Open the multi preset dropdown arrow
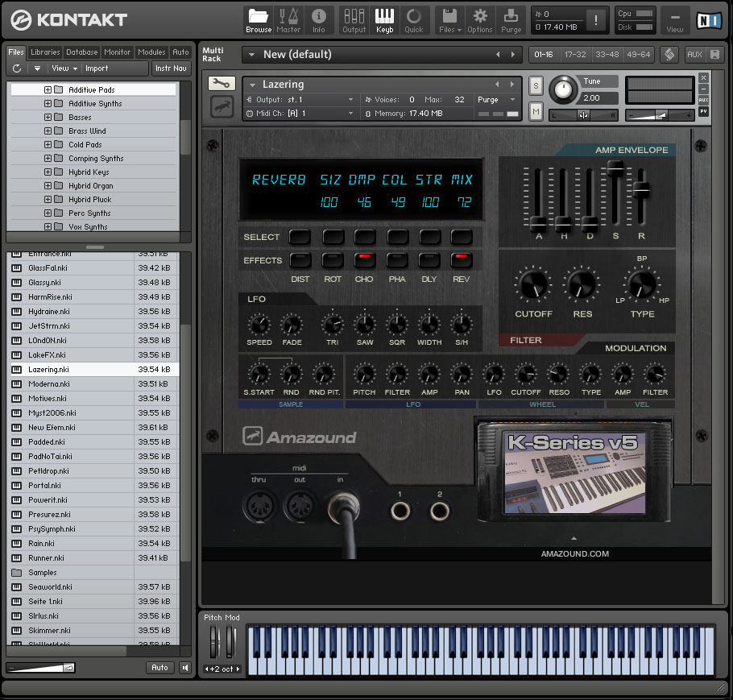Image resolution: width=733 pixels, height=700 pixels. click(251, 54)
